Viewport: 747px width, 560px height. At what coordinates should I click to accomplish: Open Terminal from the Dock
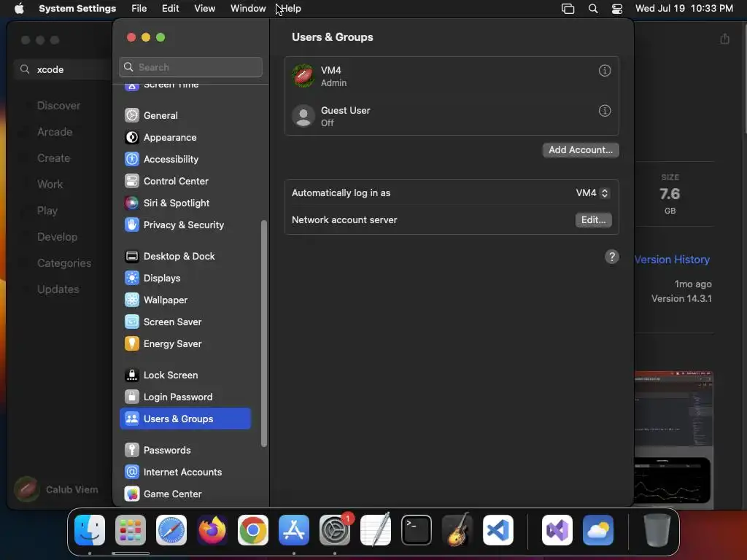pos(417,530)
